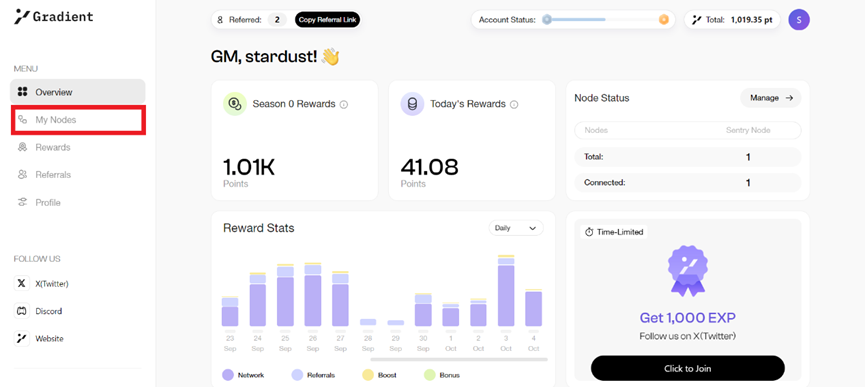Image resolution: width=865 pixels, height=387 pixels.
Task: Open the X(Twitter) icon link
Action: point(21,283)
